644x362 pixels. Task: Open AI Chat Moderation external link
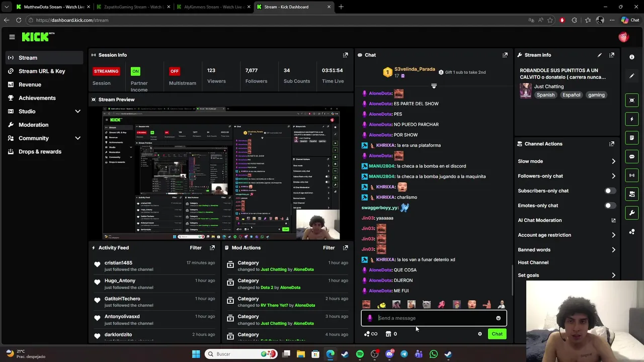[x=613, y=220]
